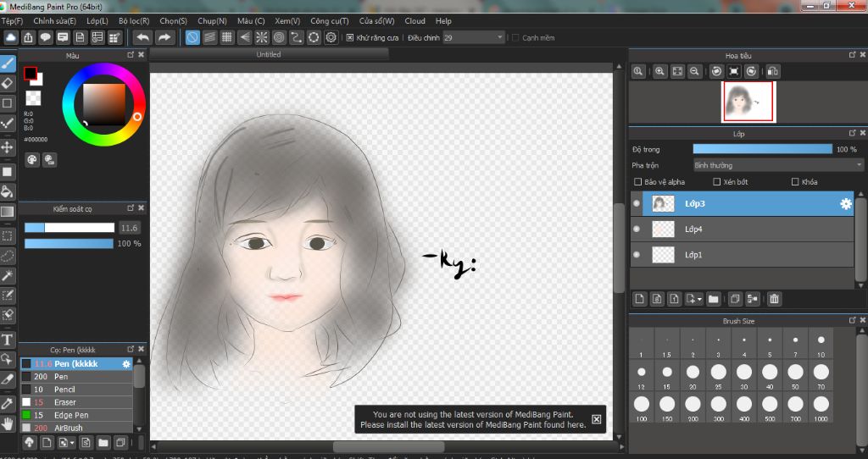The height and width of the screenshot is (459, 868).
Task: Open Lớp(L) menu
Action: click(97, 21)
